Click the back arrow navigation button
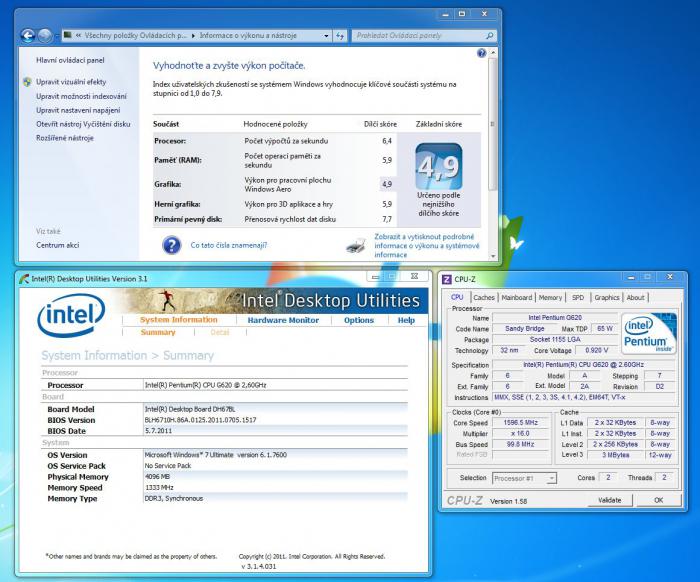 tap(26, 35)
